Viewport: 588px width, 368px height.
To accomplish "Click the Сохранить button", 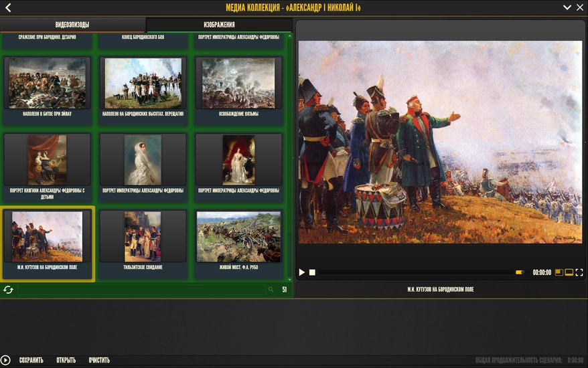I will (31, 361).
